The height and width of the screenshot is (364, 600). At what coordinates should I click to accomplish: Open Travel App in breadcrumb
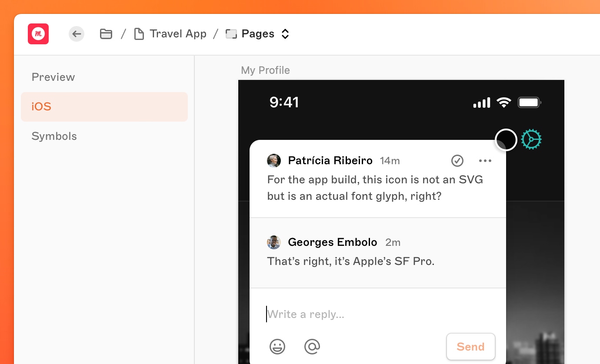[178, 34]
